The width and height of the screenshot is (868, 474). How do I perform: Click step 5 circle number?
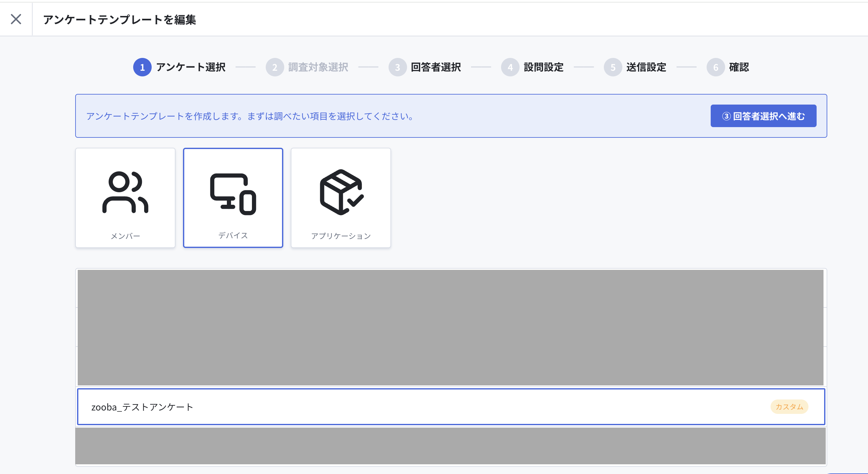(613, 67)
